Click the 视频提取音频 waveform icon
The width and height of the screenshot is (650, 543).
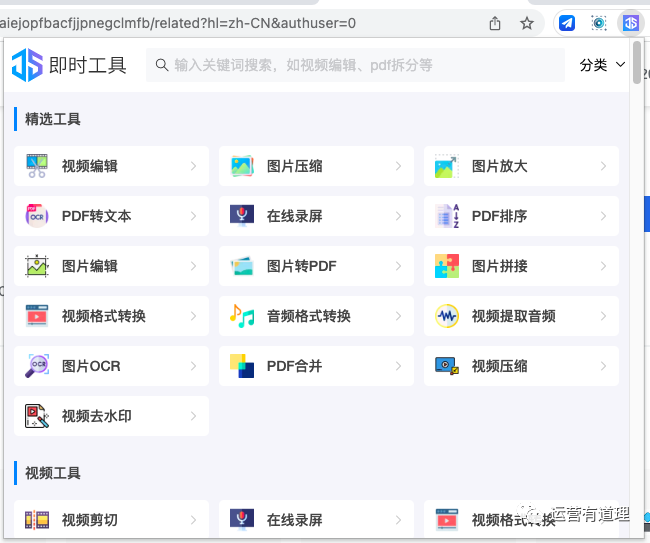pos(447,316)
